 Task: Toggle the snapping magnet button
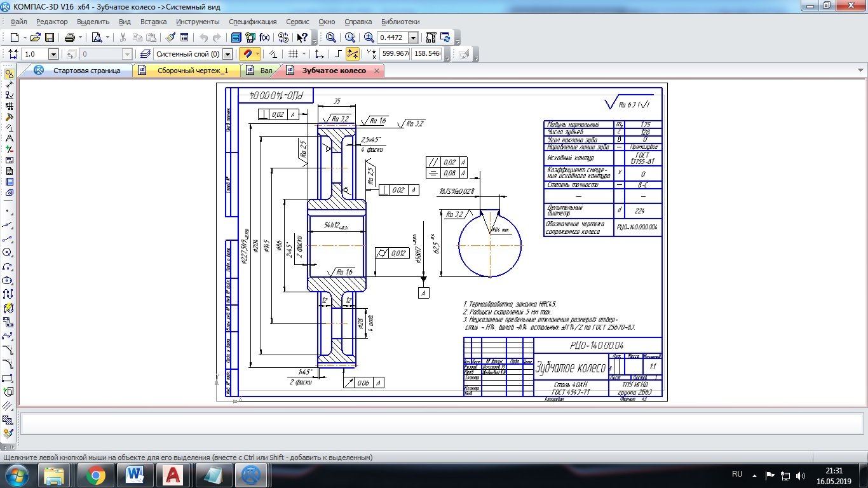[247, 54]
